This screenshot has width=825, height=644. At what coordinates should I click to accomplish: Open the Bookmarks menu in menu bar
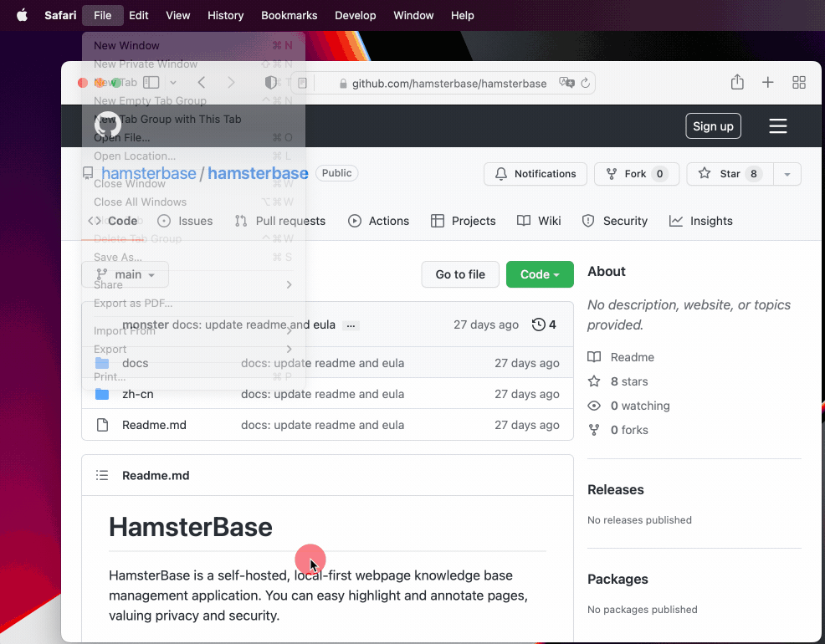pyautogui.click(x=289, y=15)
